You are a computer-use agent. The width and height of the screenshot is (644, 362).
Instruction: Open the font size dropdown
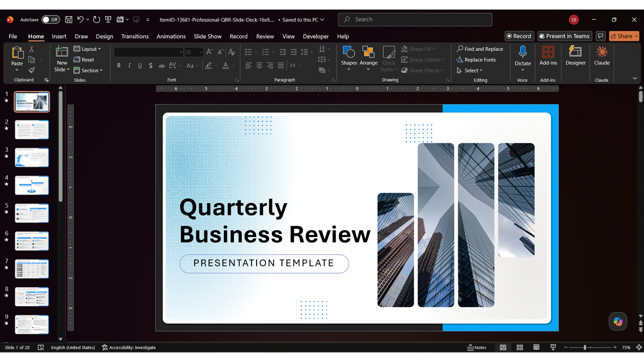click(201, 52)
